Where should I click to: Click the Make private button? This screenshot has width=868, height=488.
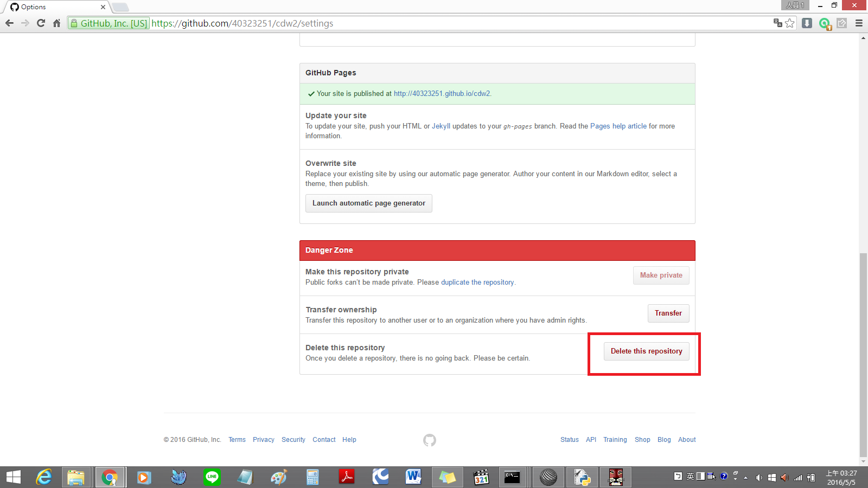click(661, 275)
